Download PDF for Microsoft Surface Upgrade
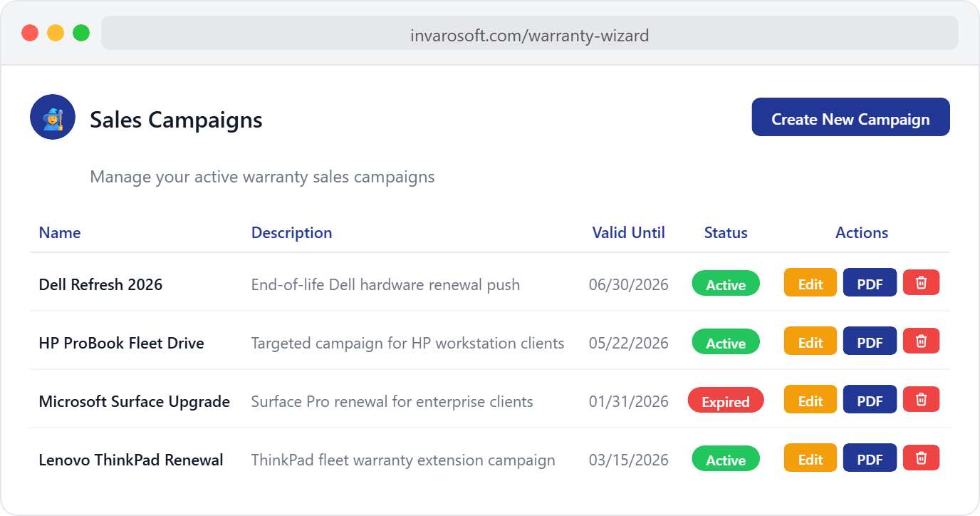This screenshot has height=516, width=980. click(x=870, y=399)
